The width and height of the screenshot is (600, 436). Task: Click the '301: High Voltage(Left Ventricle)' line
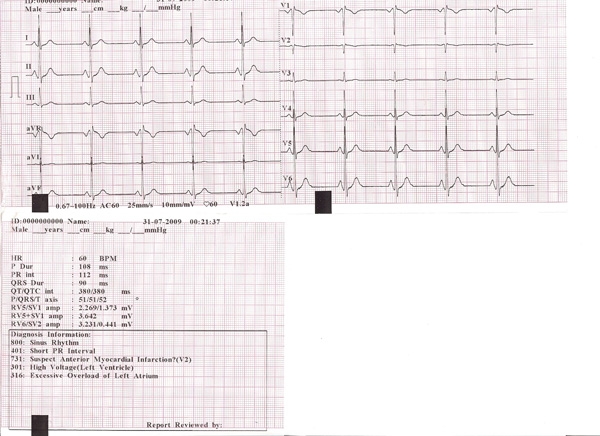coord(72,367)
